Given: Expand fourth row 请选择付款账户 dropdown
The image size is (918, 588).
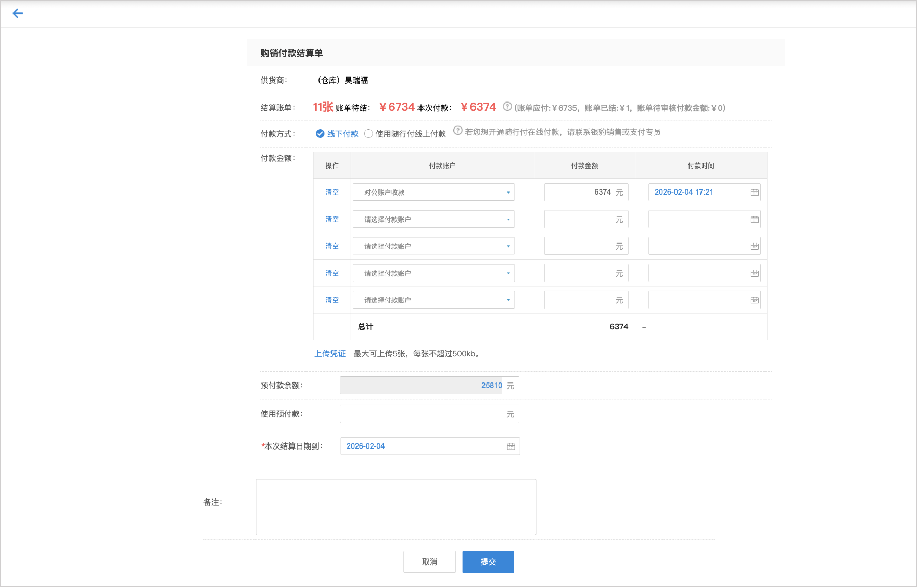Looking at the screenshot, I should click(433, 273).
